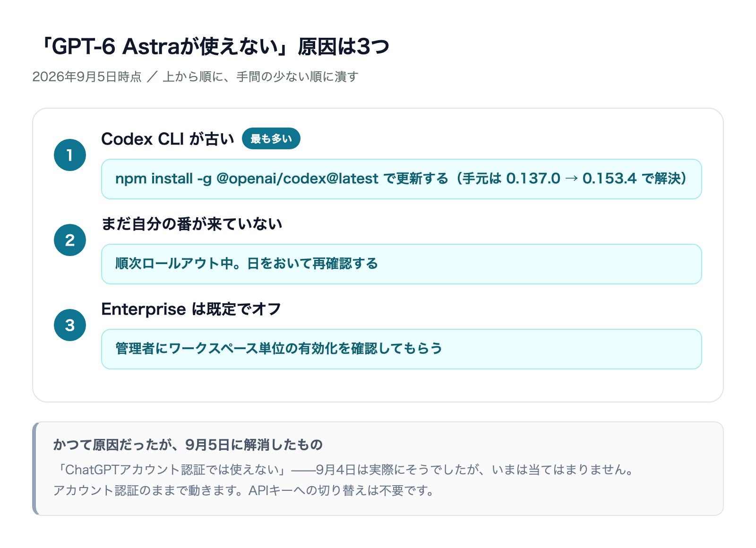
Task: Click the number 2 circle badge
Action: pos(70,240)
